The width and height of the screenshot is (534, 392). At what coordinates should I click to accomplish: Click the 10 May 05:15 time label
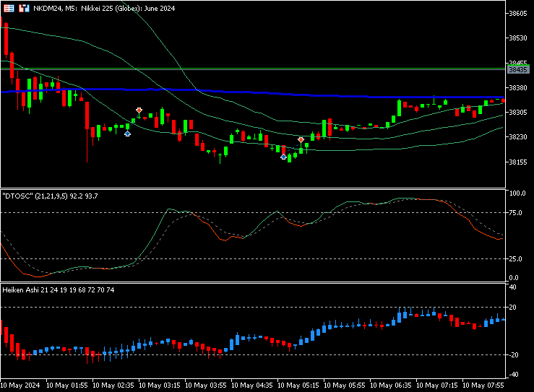tap(298, 386)
